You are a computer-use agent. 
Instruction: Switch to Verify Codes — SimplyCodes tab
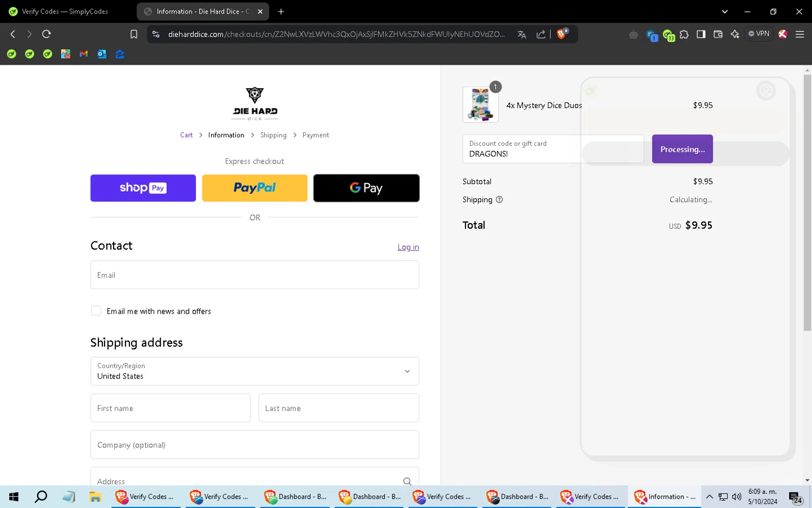point(66,11)
